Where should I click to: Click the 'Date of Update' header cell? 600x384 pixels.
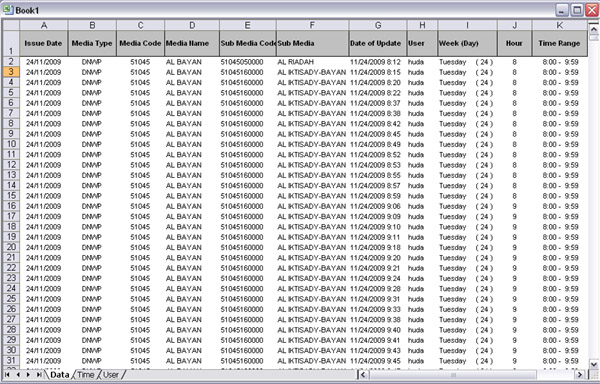pyautogui.click(x=378, y=43)
